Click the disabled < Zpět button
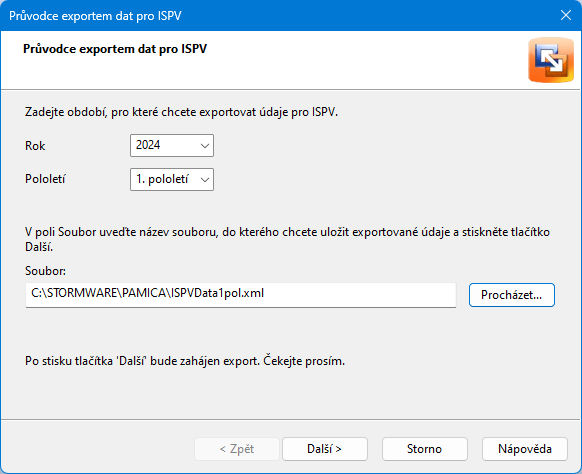 click(x=237, y=449)
